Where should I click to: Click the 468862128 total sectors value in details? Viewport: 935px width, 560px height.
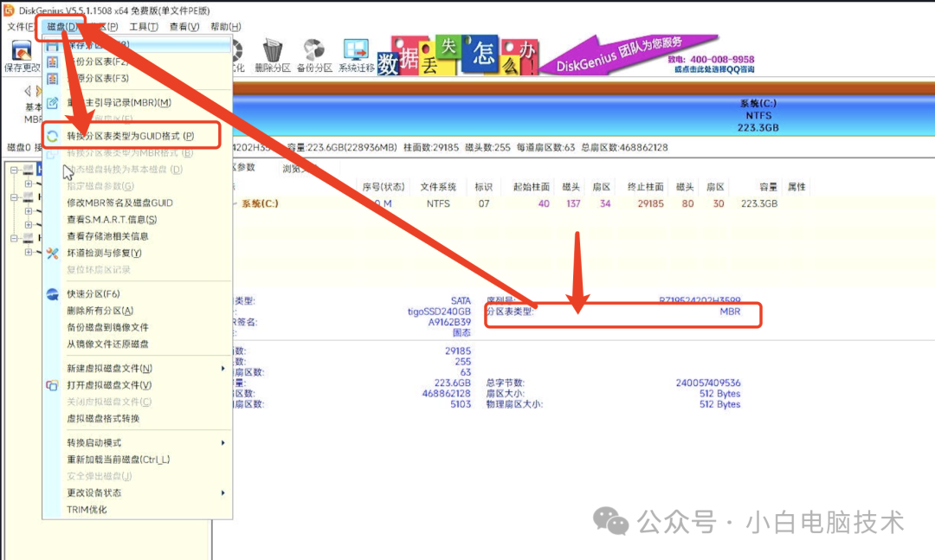click(446, 394)
